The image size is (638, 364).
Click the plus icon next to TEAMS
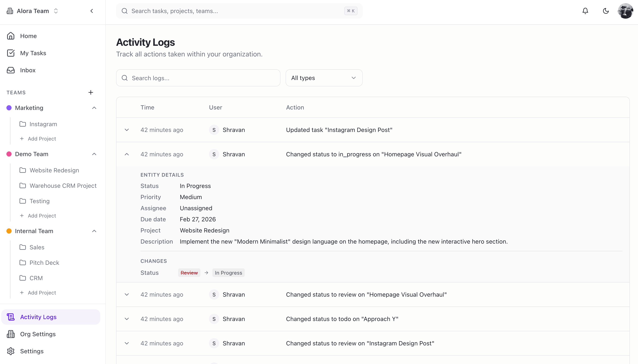[x=91, y=93]
